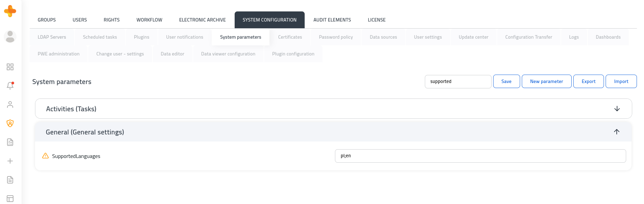The image size is (644, 204).
Task: Open notifications bell icon
Action: click(x=10, y=85)
